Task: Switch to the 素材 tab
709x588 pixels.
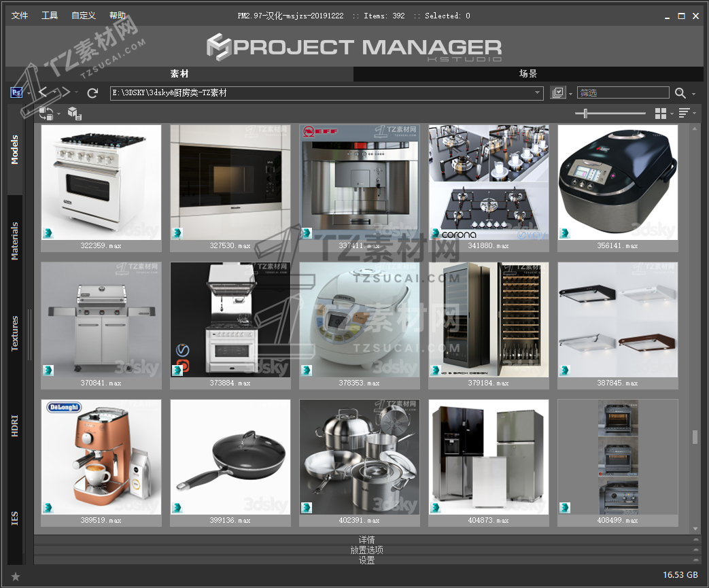Action: pyautogui.click(x=179, y=73)
